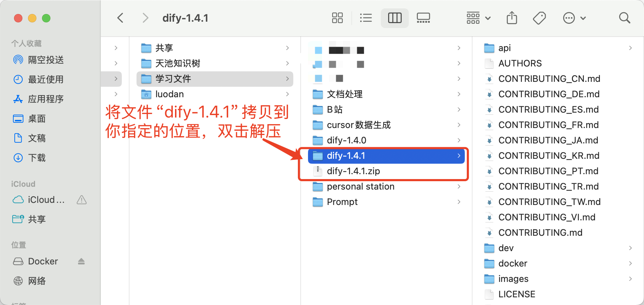
Task: Expand chevron beside images folder
Action: point(630,279)
